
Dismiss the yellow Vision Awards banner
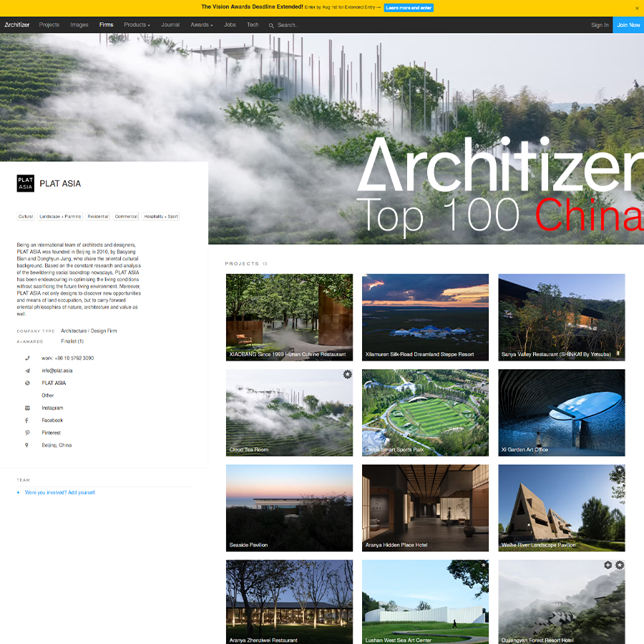pyautogui.click(x=637, y=8)
